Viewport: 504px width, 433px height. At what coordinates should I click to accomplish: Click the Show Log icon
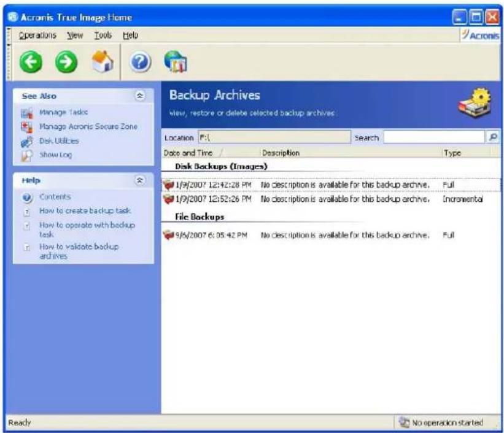click(x=26, y=155)
